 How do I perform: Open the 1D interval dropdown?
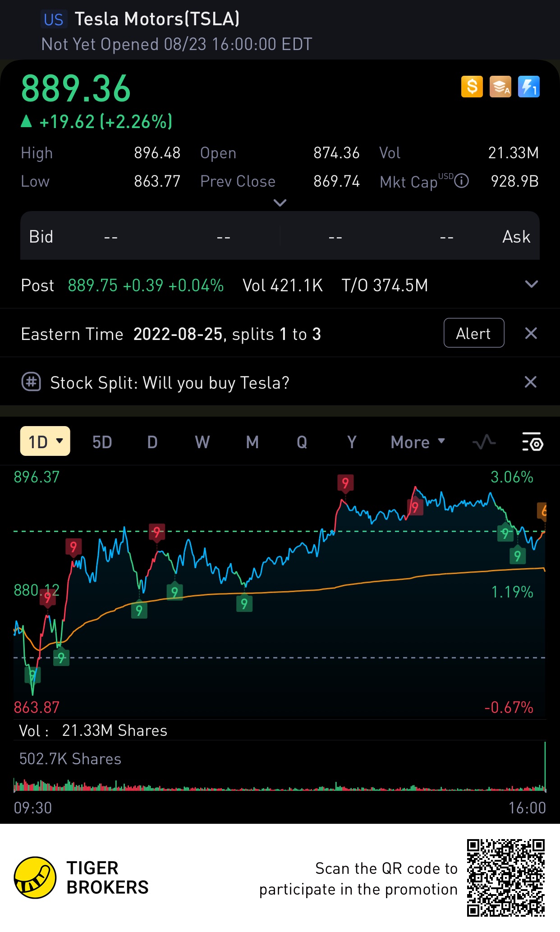(x=45, y=441)
